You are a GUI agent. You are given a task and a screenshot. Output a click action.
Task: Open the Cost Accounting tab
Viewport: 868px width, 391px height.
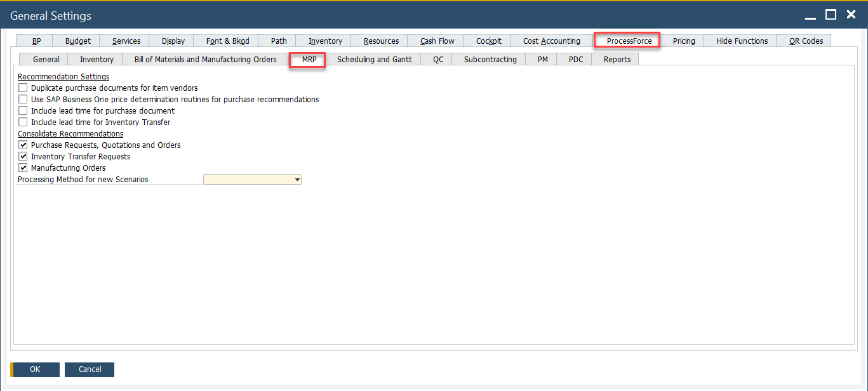[x=551, y=40]
